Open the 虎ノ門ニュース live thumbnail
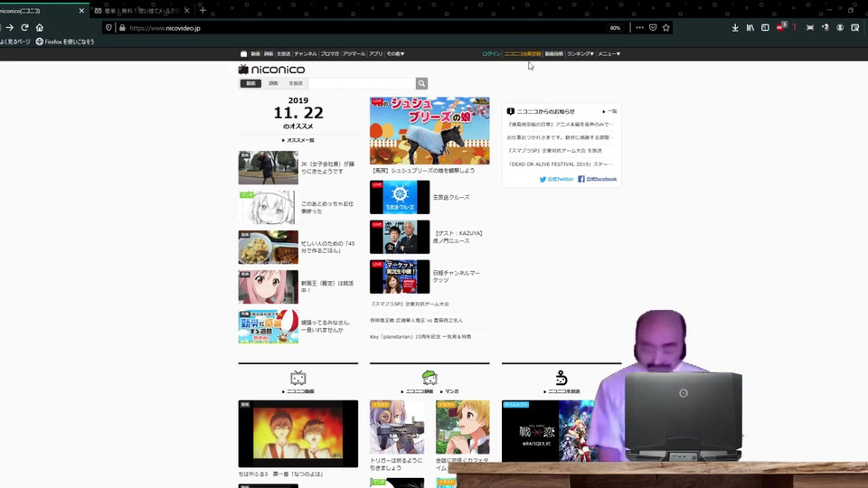This screenshot has height=488, width=868. (400, 237)
